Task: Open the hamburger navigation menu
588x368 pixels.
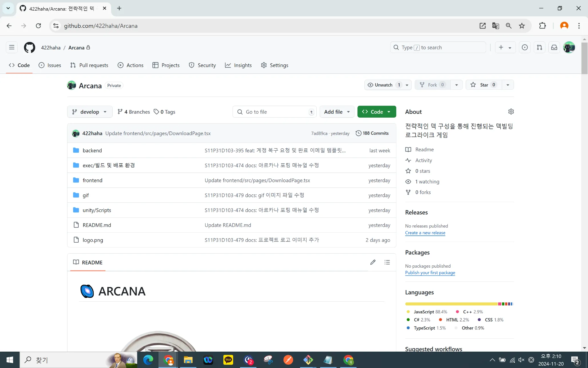Action: click(12, 47)
